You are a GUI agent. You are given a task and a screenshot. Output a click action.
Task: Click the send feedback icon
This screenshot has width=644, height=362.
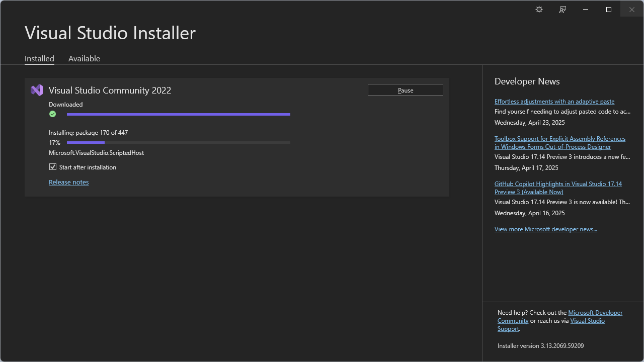[562, 9]
